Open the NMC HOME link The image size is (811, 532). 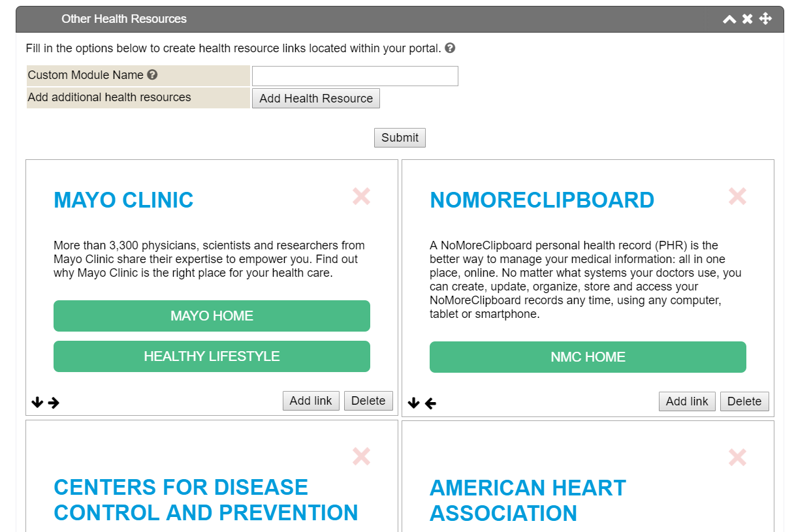pos(588,357)
